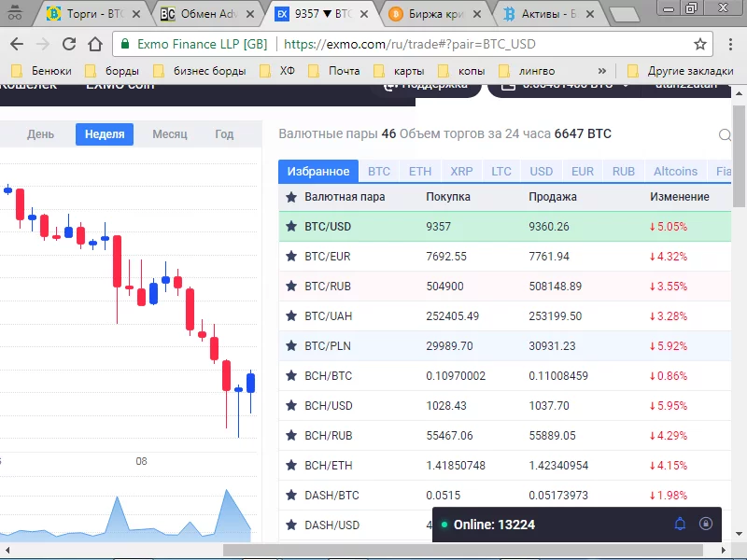Click star for DASH/BTC pair

(291, 496)
